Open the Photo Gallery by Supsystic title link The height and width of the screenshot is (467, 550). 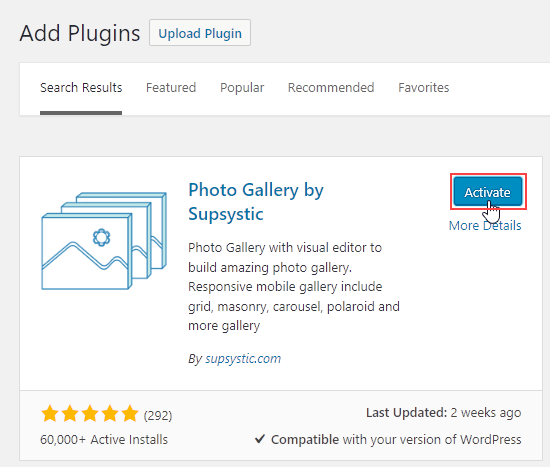[256, 202]
